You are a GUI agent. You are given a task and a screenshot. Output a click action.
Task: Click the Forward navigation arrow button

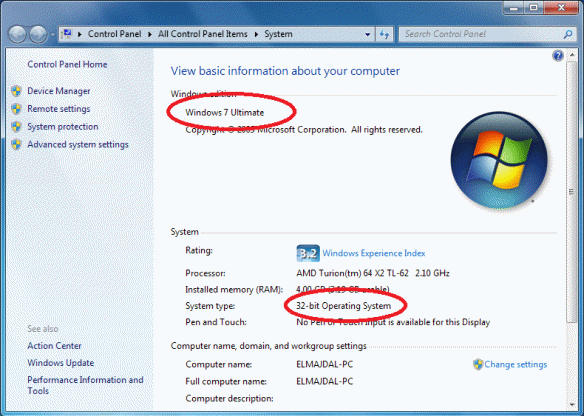click(x=38, y=34)
